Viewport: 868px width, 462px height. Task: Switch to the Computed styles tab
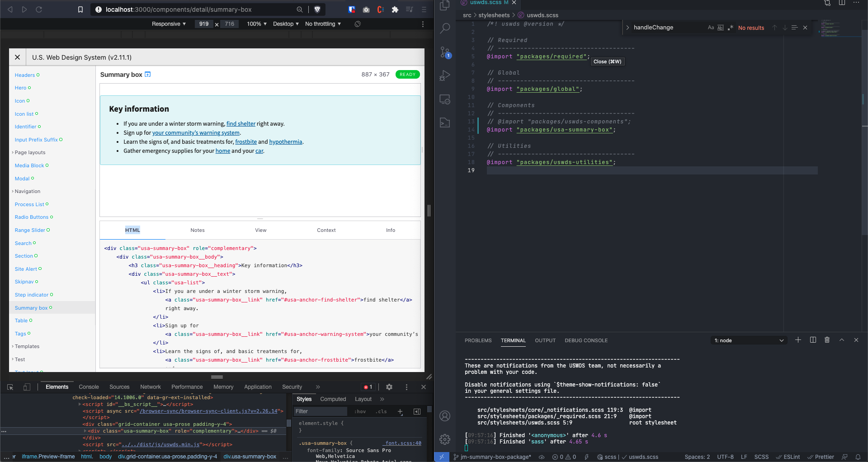(333, 399)
